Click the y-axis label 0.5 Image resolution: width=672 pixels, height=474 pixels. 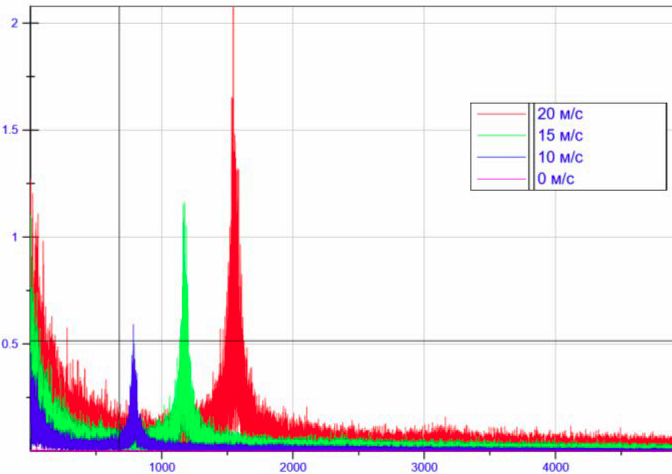click(x=11, y=344)
